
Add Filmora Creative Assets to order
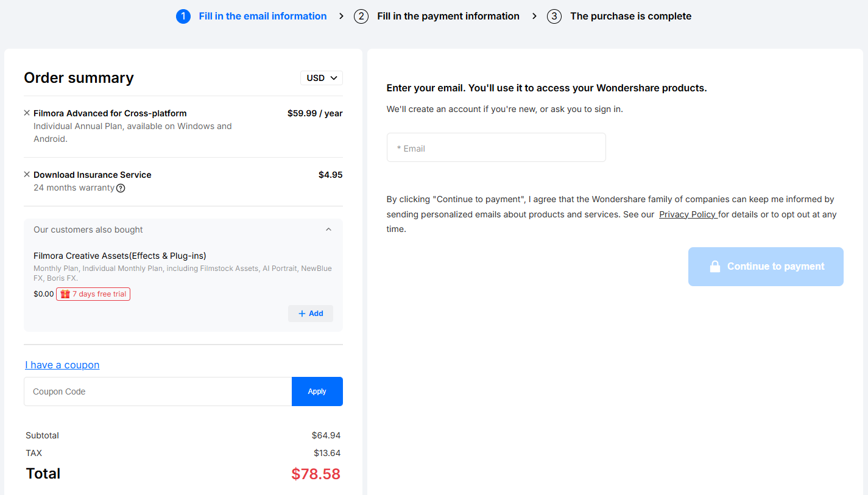coord(311,314)
